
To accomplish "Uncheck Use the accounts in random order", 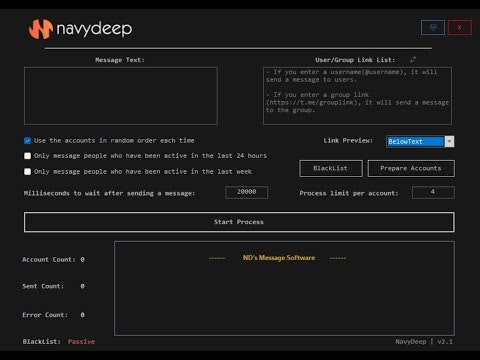I will (x=28, y=141).
